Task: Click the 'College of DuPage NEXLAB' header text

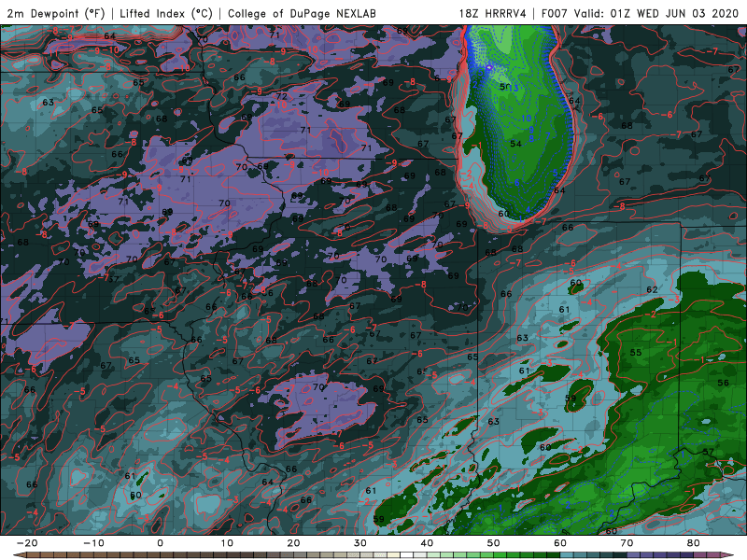Action: coord(302,13)
